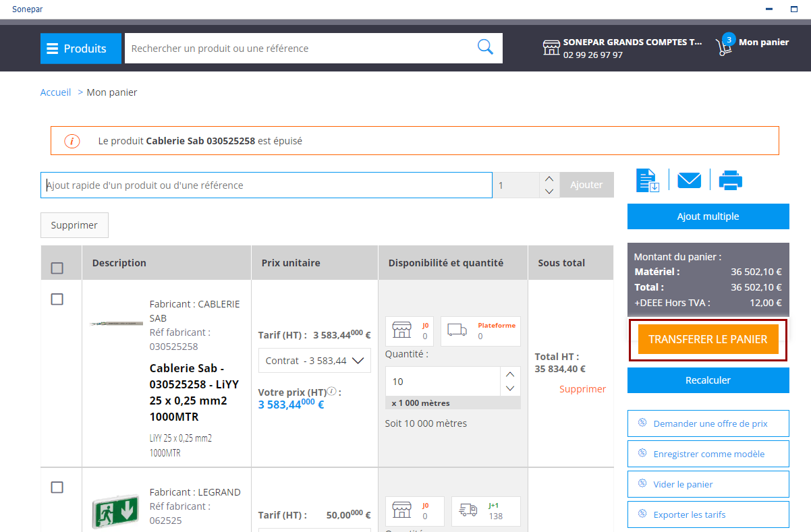811x532 pixels.
Task: Click the J0 store stock icon for Cablerie
Action: [402, 330]
